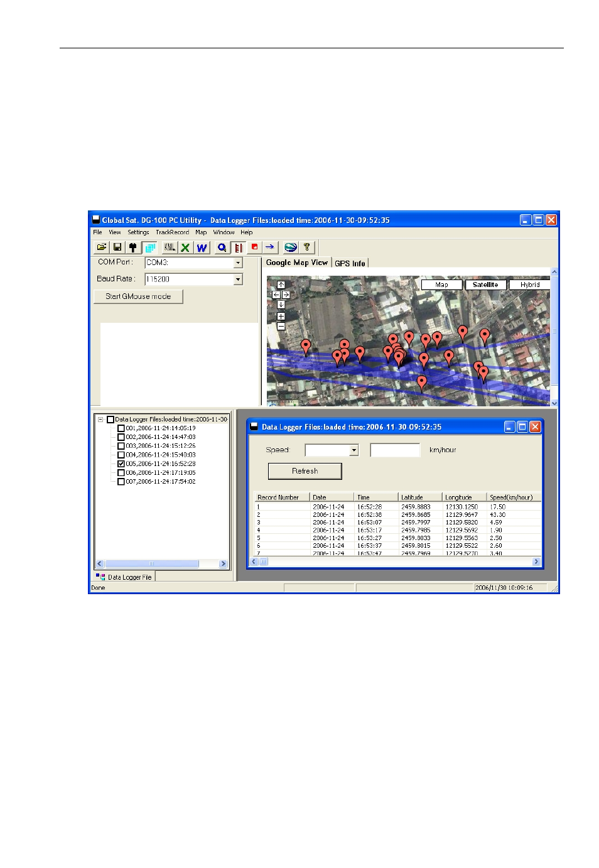Sort table by Longitude column header
Image resolution: width=599 pixels, height=868 pixels.
point(465,497)
